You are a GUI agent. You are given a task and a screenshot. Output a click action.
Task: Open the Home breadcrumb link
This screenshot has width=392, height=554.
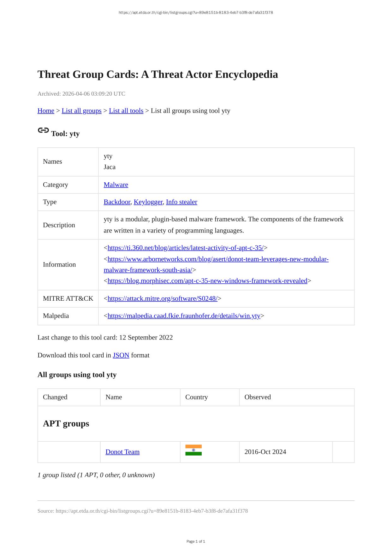[x=46, y=111]
